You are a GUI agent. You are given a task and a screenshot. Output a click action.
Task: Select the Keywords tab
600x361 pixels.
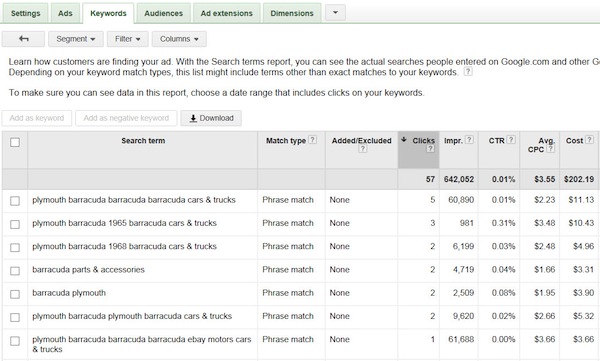pyautogui.click(x=108, y=13)
